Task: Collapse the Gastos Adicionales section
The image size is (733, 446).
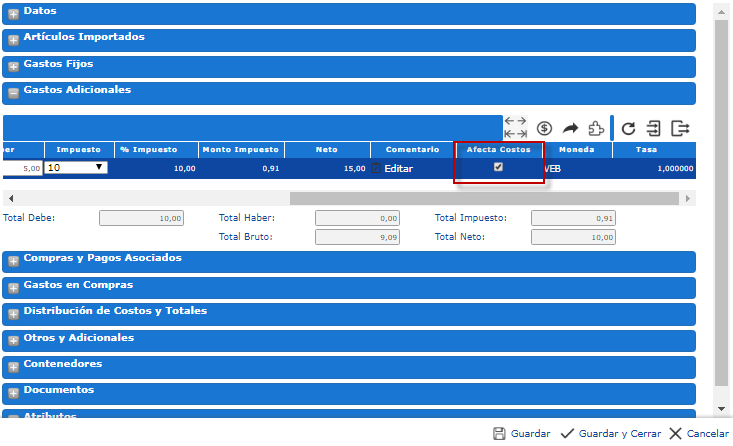Action: coord(14,93)
